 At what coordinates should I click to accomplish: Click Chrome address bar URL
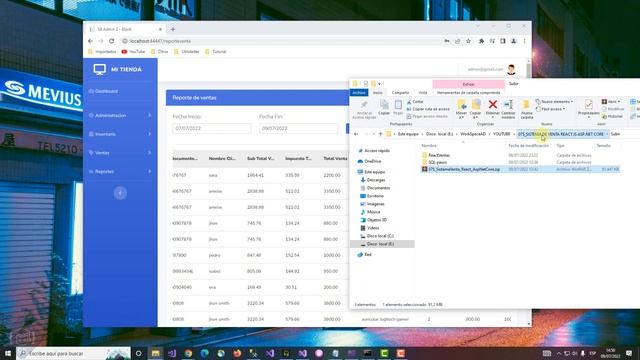161,41
